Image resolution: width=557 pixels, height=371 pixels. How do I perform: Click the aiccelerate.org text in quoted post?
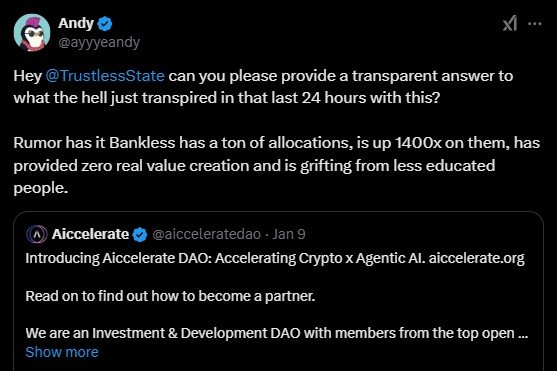click(476, 258)
